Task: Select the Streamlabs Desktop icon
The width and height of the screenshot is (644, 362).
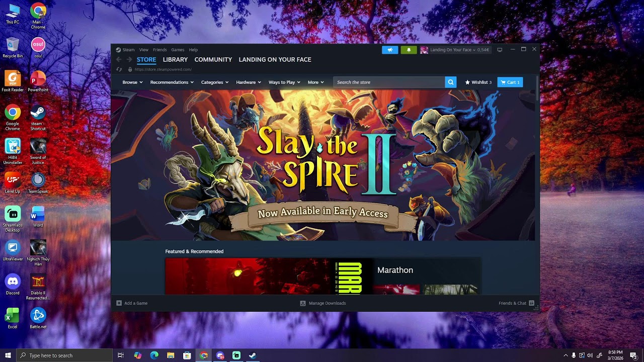Action: pyautogui.click(x=13, y=219)
